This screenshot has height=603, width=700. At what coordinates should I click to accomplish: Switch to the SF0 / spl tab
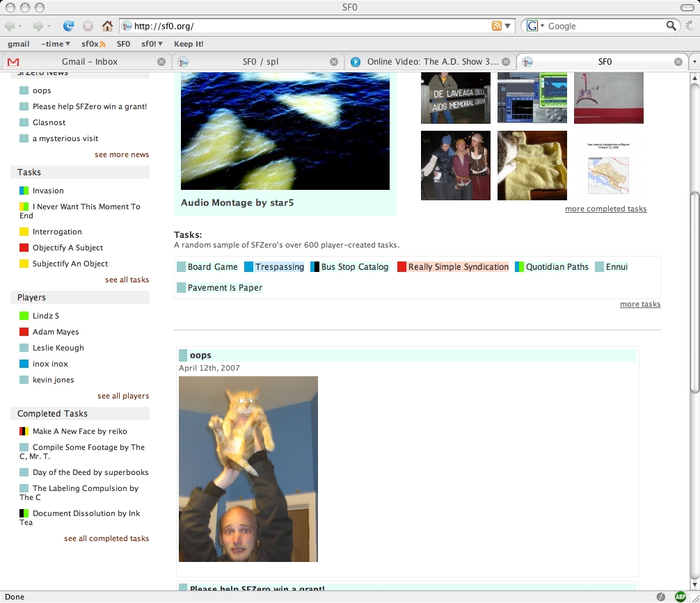(x=260, y=61)
